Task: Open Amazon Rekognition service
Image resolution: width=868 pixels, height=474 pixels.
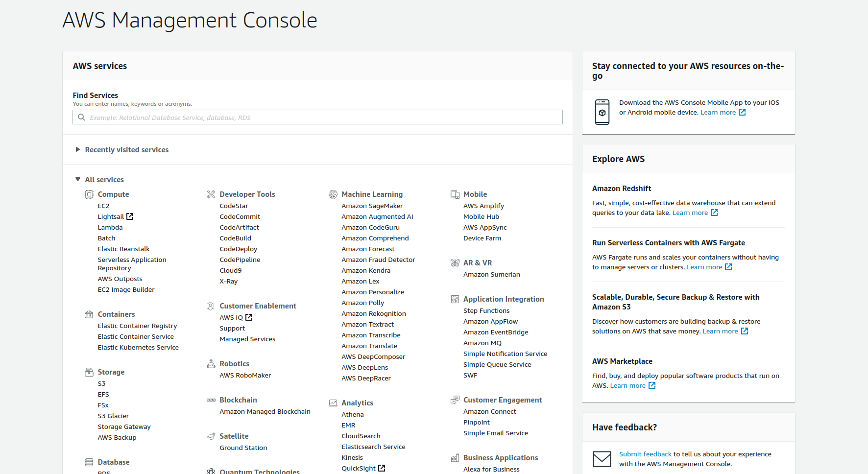Action: click(374, 314)
